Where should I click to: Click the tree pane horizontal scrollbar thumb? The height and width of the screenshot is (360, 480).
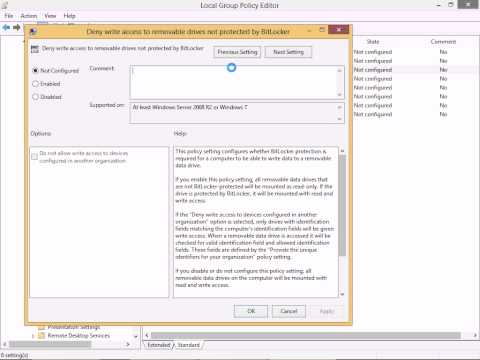50,344
